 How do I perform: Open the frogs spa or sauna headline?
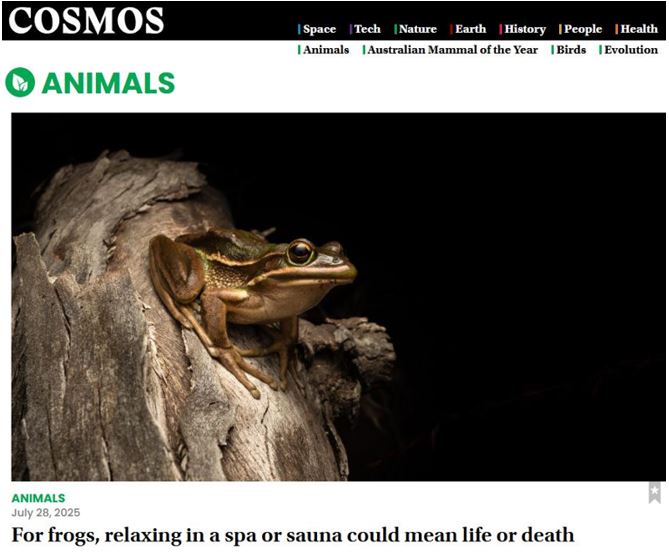coord(293,535)
